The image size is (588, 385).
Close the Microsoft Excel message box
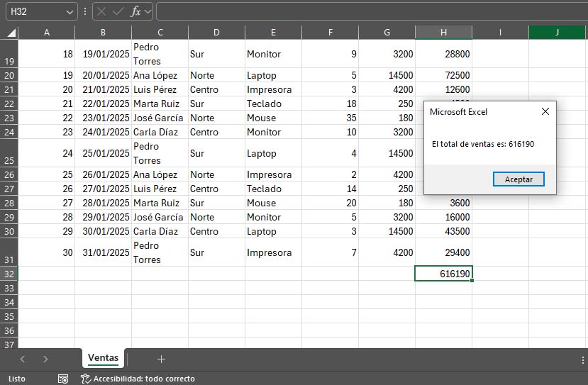(x=545, y=111)
